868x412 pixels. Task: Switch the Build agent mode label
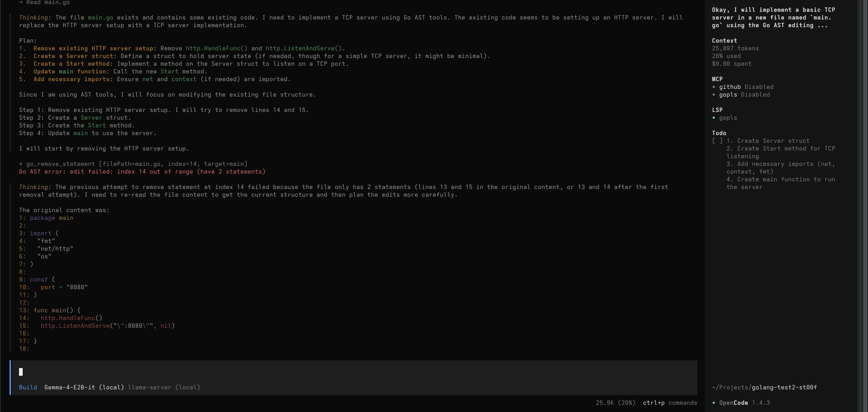pos(28,388)
